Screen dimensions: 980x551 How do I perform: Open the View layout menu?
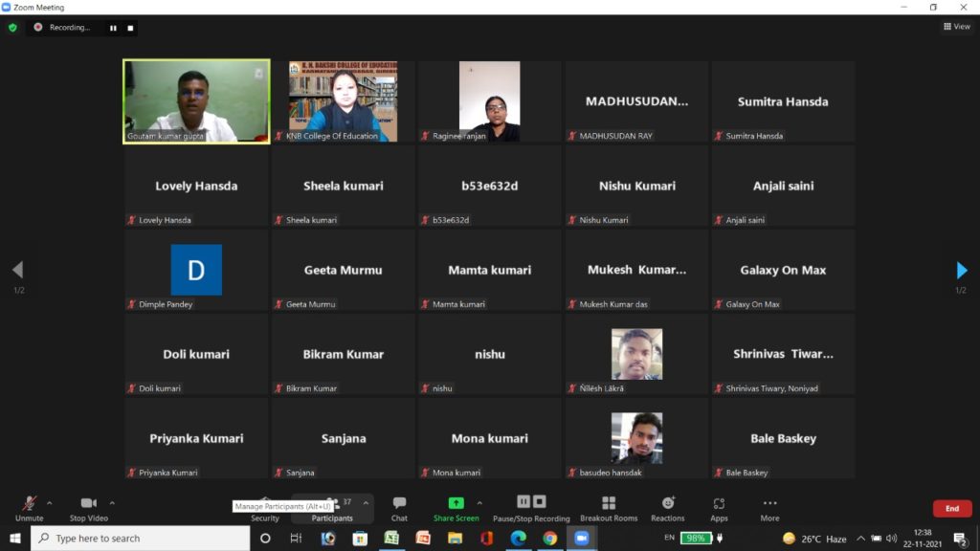tap(957, 26)
